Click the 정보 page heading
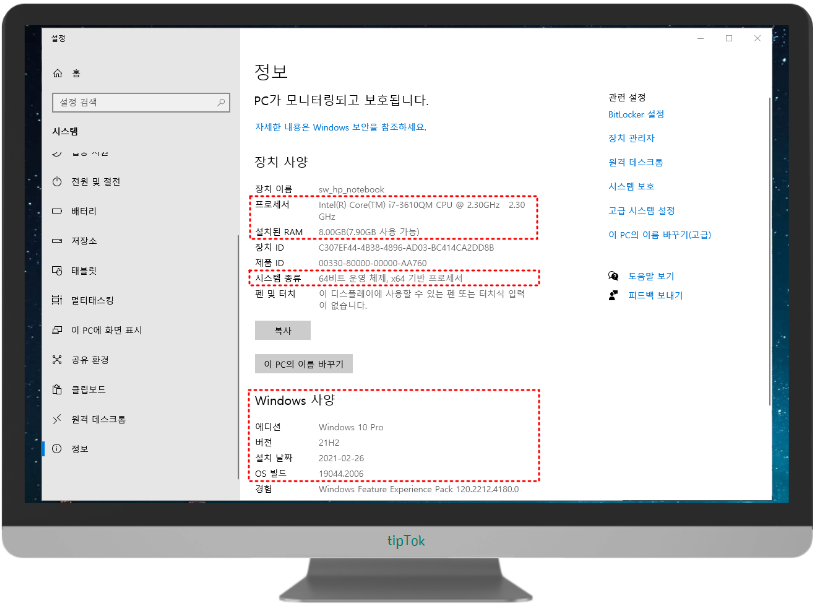The width and height of the screenshot is (816, 609). point(271,71)
